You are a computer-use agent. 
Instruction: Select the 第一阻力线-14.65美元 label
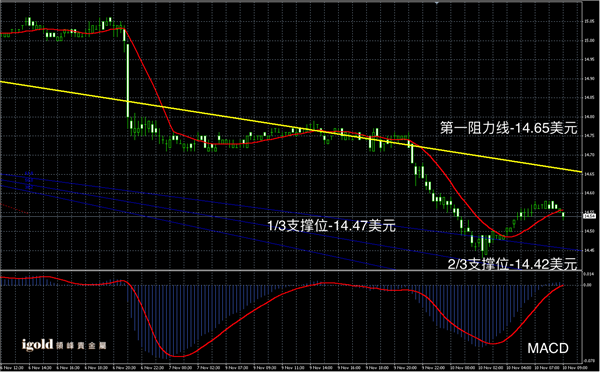pos(508,128)
